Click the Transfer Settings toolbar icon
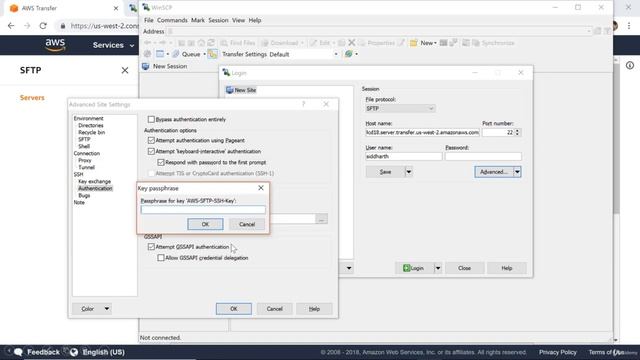This screenshot has height=360, width=640. (x=212, y=54)
